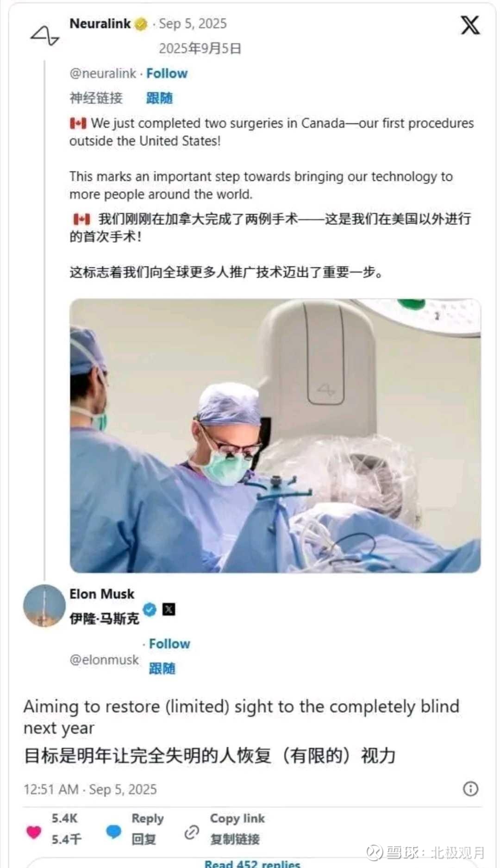The width and height of the screenshot is (500, 868).
Task: Open the @elonmusk handle
Action: [x=104, y=660]
